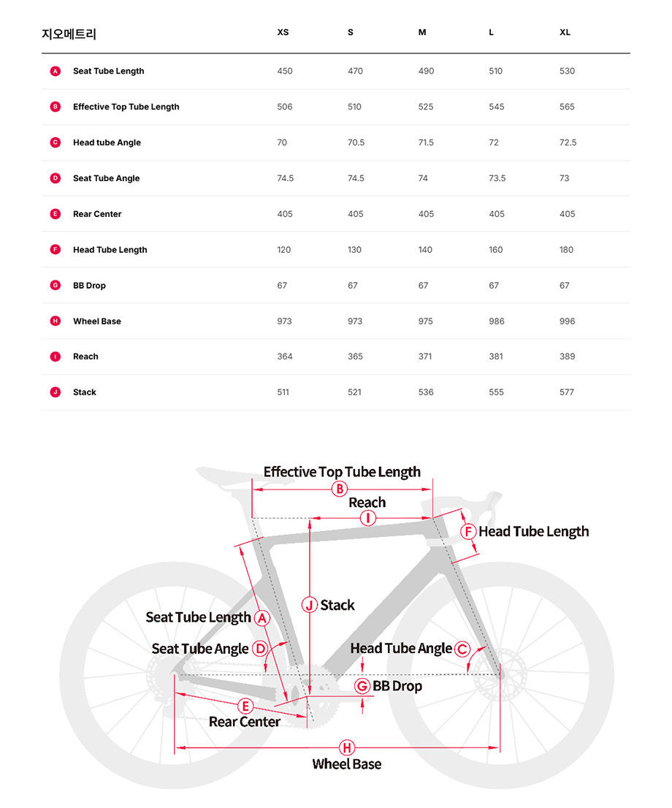Click the red H badge beside Wheel Base row
The width and height of the screenshot is (672, 808).
coord(55,321)
